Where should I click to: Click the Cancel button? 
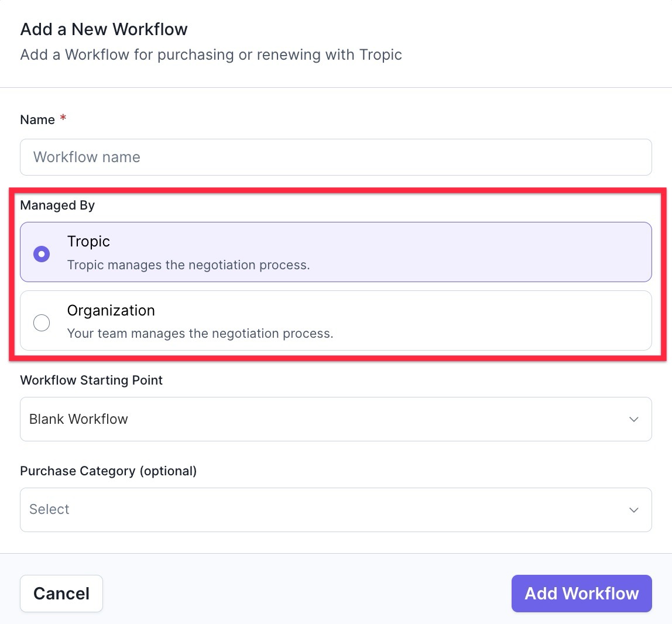coord(61,594)
